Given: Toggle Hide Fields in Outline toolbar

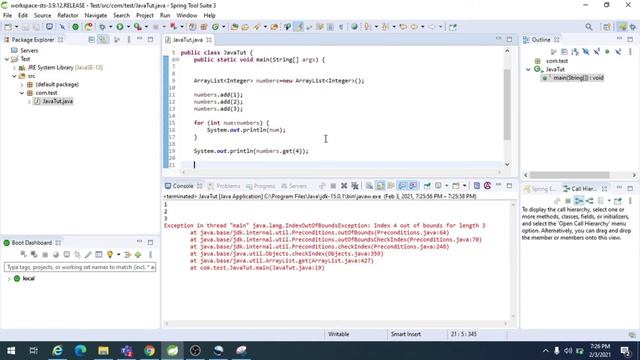Looking at the screenshot, I should pyautogui.click(x=586, y=52).
